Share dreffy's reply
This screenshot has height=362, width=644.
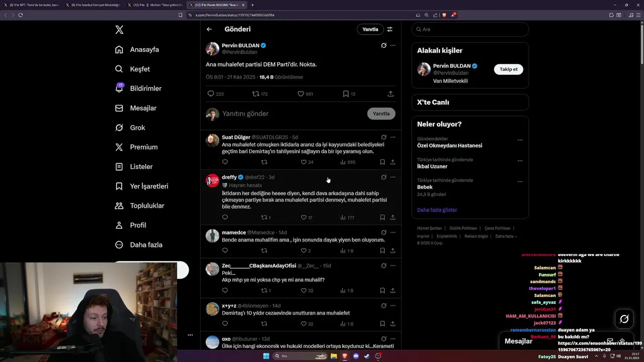[392, 217]
